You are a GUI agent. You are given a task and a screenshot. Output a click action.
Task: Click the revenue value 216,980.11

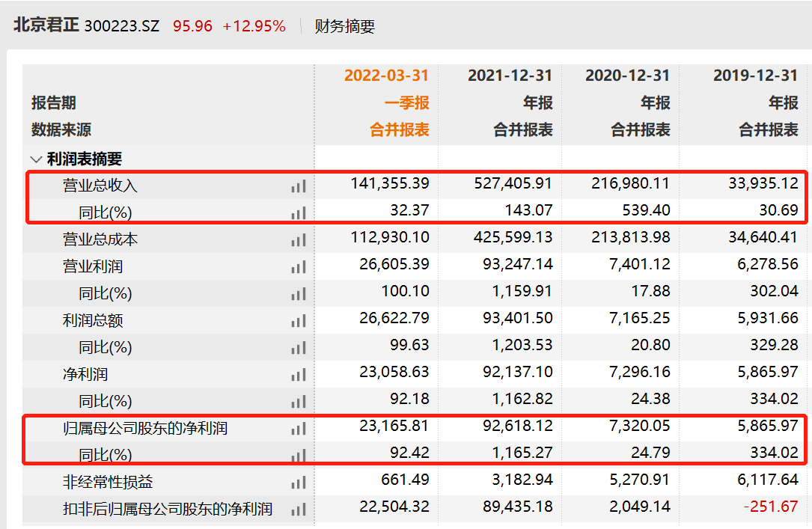[631, 183]
